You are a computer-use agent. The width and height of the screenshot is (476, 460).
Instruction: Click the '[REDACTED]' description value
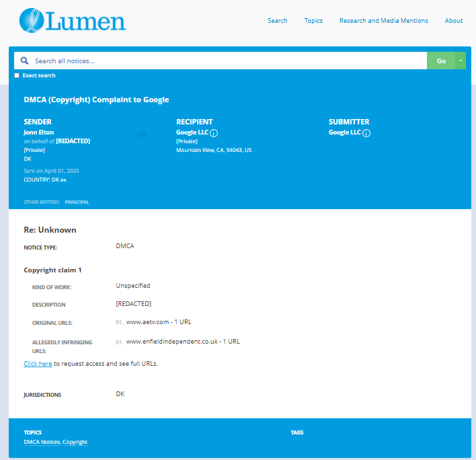coord(134,303)
